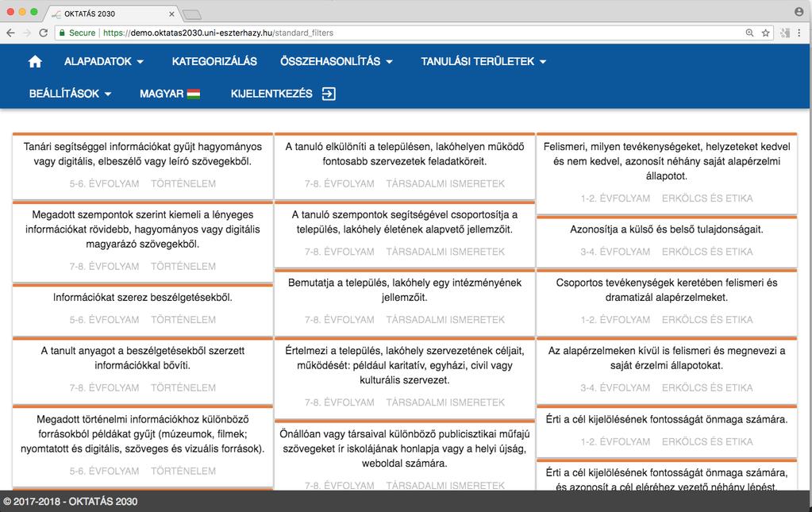Go back in browser history
This screenshot has height=512, width=812.
pos(10,33)
